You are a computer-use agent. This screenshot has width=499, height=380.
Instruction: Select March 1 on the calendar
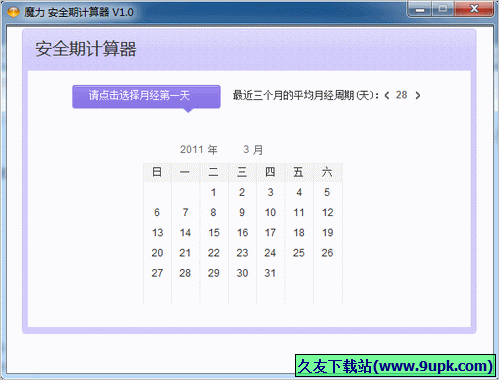click(x=213, y=192)
